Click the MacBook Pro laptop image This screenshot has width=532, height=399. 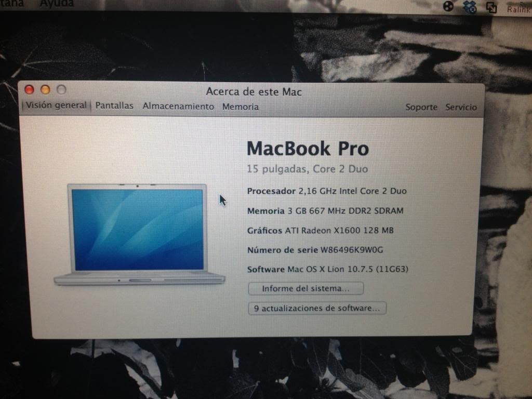point(139,234)
